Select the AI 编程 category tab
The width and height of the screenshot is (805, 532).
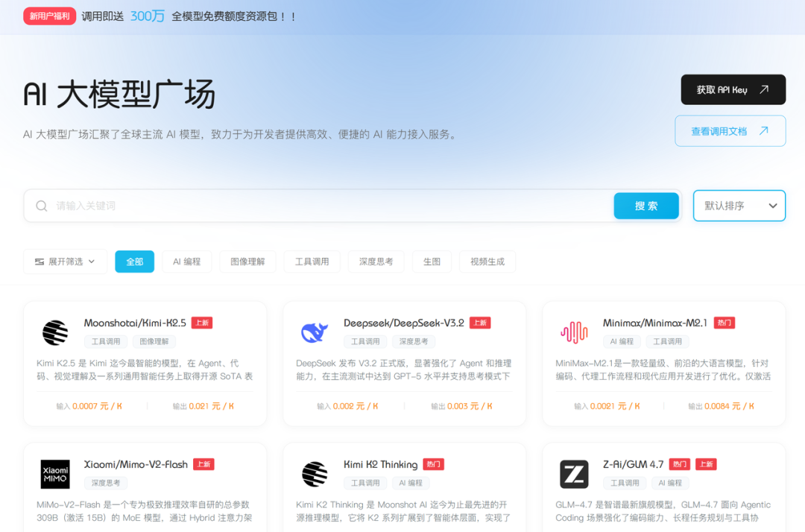pyautogui.click(x=187, y=262)
